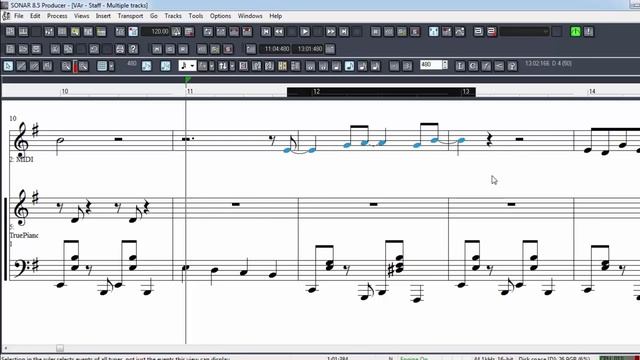Zoom out the staff view magnifier
640x360 pixels.
pyautogui.click(x=66, y=66)
